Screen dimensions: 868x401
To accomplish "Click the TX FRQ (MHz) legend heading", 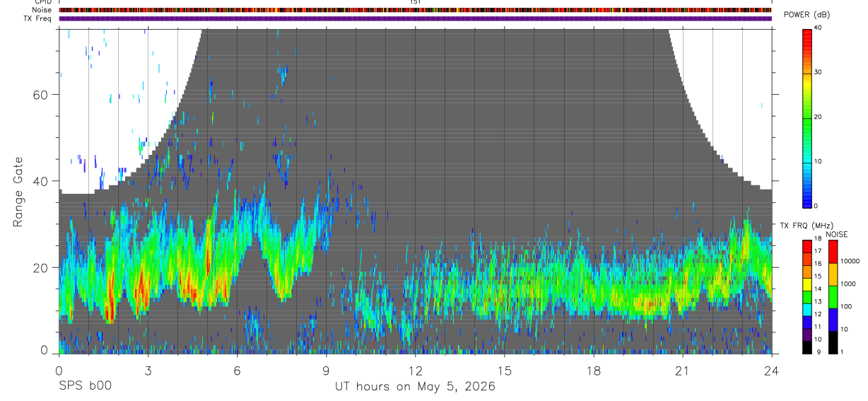I will tap(804, 226).
